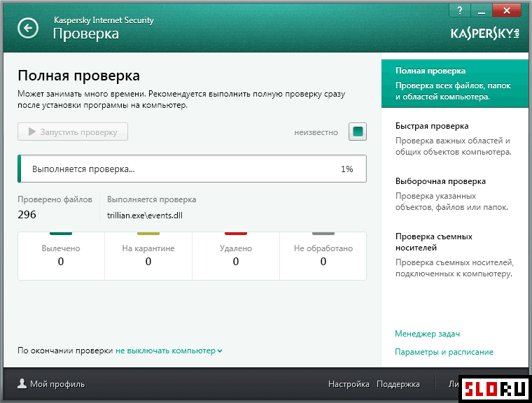Image resolution: width=532 pixels, height=403 pixels.
Task: Click the scan progress bar showing 1%
Action: (192, 169)
